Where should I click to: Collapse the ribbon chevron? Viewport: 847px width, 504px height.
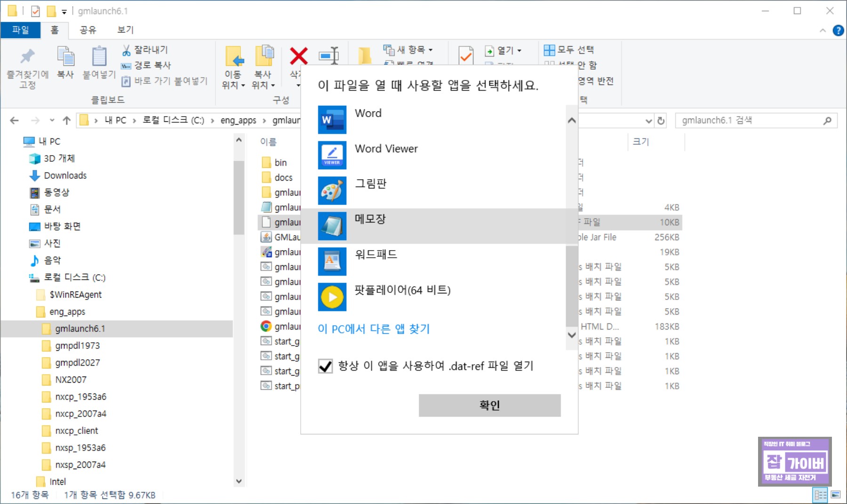(x=823, y=31)
